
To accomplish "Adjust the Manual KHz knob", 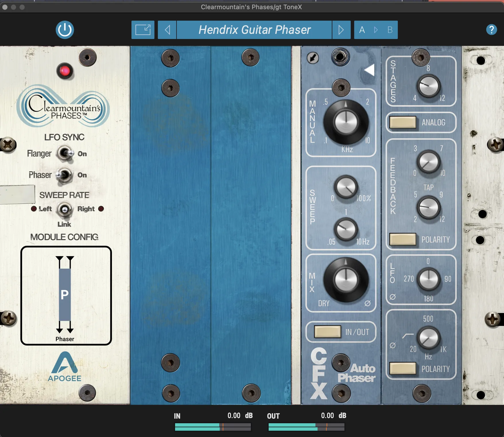I will (346, 122).
